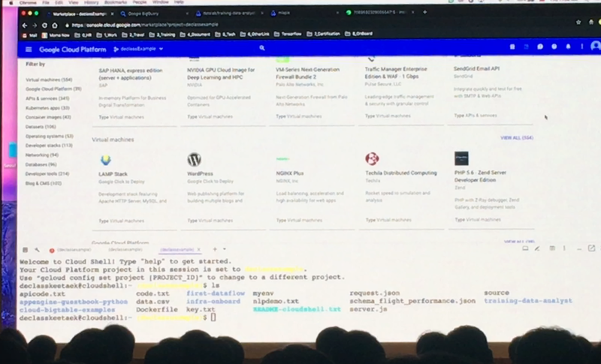601x364 pixels.
Task: Launch the Cloud Shell code editor pencil icon
Action: (537, 248)
